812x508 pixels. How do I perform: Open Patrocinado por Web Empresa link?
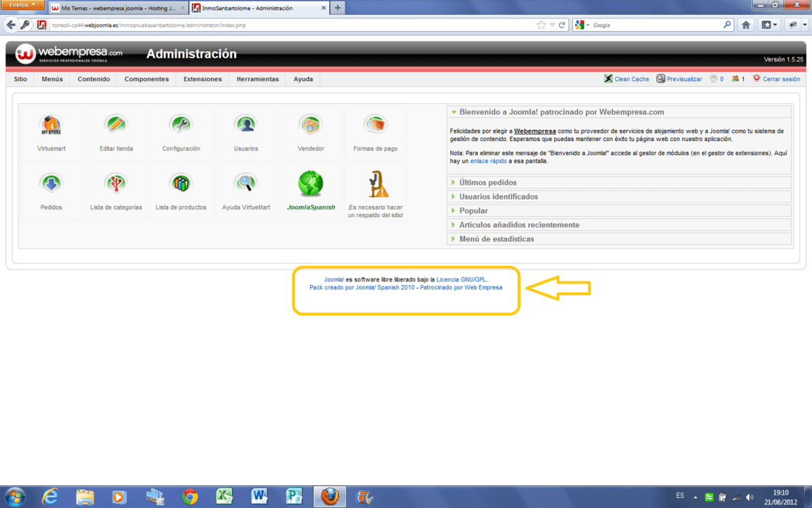(461, 287)
